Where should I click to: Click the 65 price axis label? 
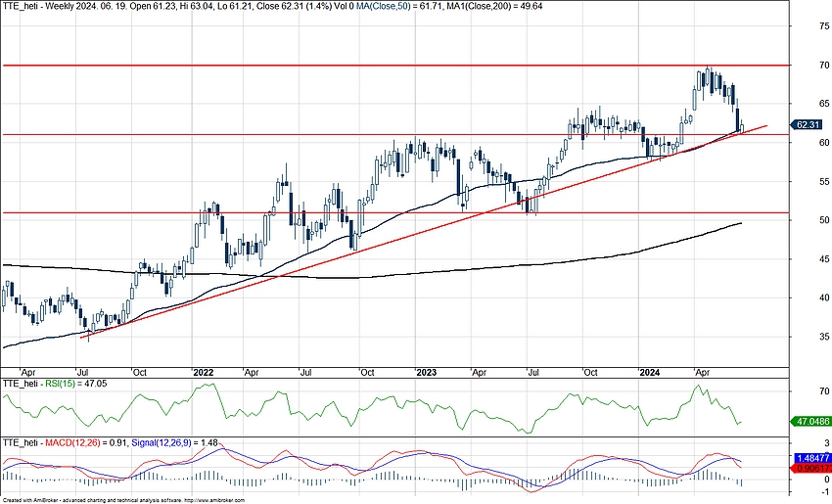tap(824, 104)
